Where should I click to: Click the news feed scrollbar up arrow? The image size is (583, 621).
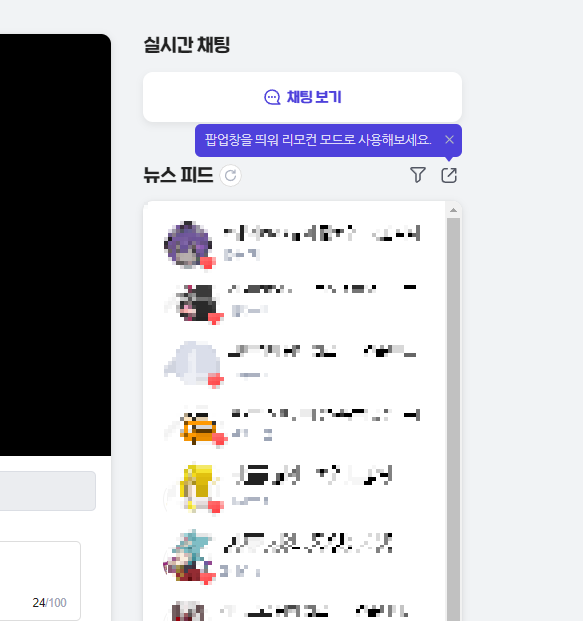click(453, 210)
